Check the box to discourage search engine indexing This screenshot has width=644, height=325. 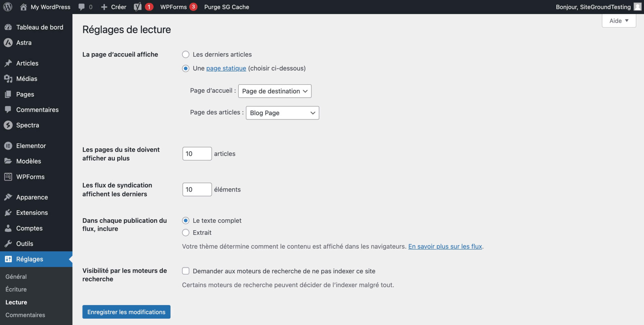(186, 271)
